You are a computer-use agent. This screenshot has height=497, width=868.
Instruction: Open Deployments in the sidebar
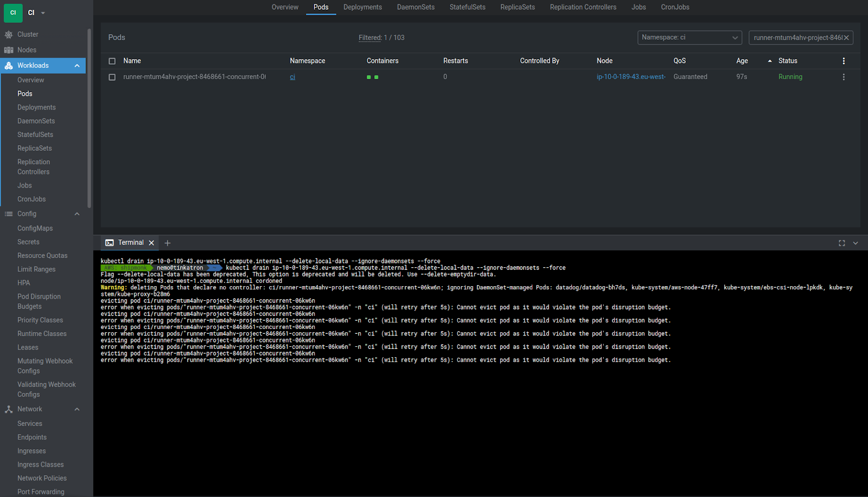(x=36, y=107)
